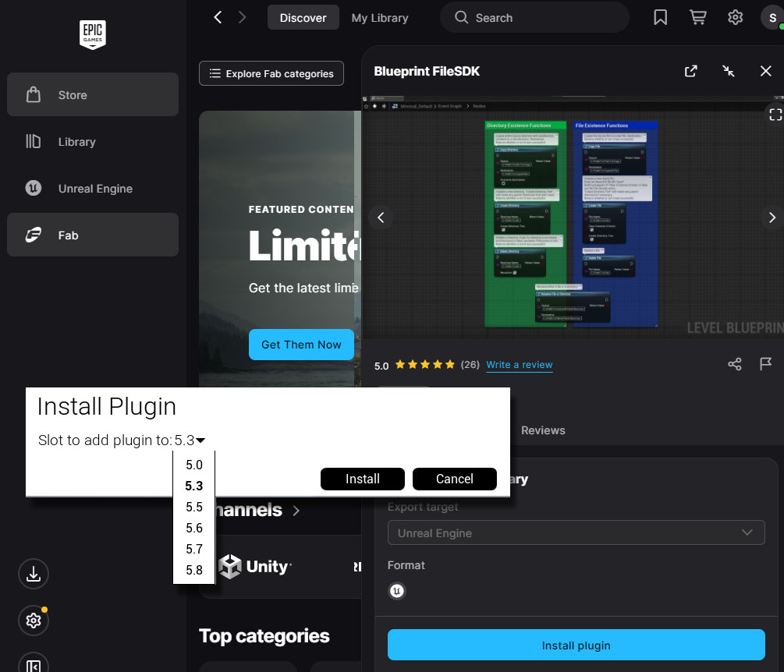Go forward with the right arrow
Screen dimensions: 784x672
point(243,17)
